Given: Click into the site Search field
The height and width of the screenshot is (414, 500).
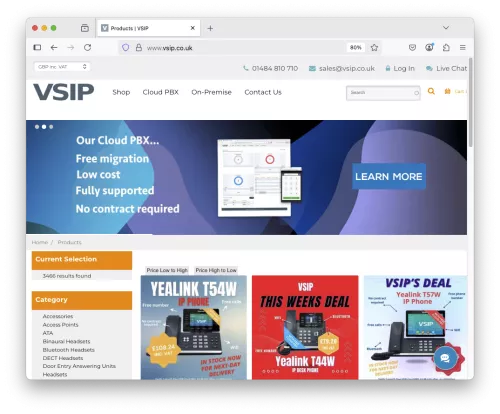Looking at the screenshot, I should (x=383, y=93).
